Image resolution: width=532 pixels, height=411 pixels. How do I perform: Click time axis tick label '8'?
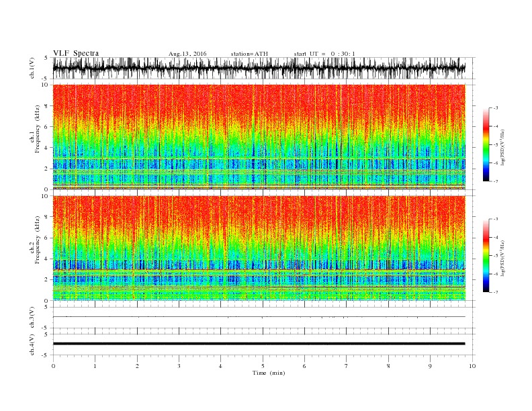pyautogui.click(x=388, y=366)
